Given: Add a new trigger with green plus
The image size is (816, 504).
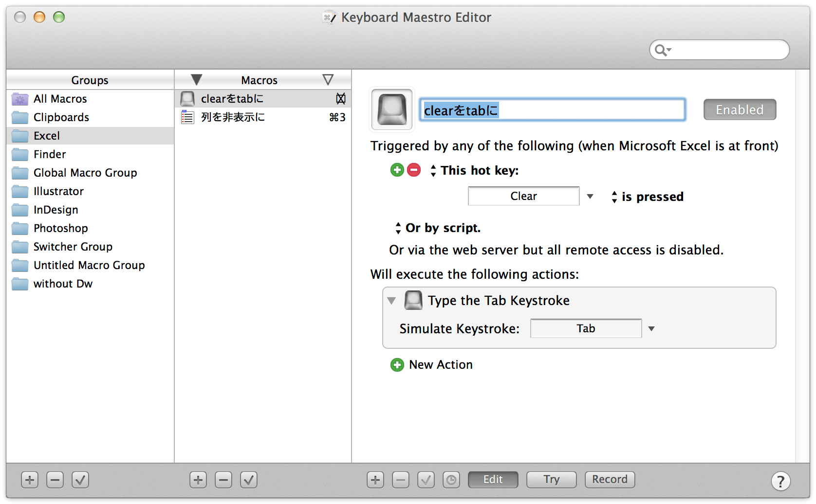Looking at the screenshot, I should click(397, 170).
